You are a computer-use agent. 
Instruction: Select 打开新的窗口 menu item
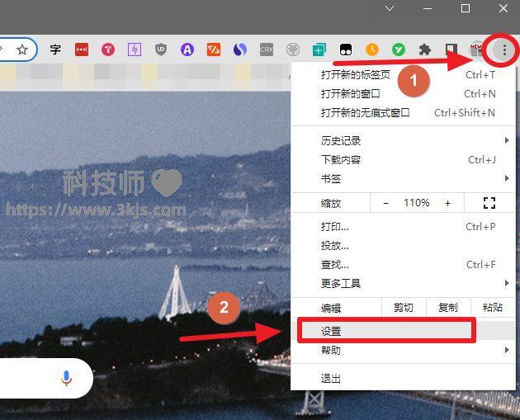tap(403, 94)
